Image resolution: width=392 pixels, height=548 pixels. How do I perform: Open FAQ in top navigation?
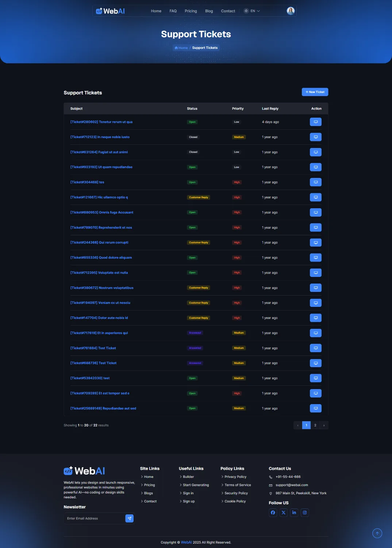point(173,11)
